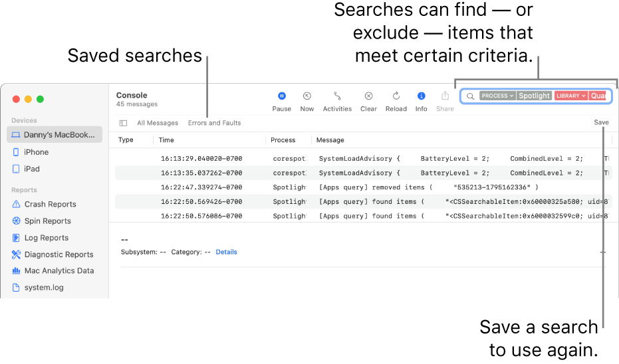Screen dimensions: 619x364
Task: Click the Spotlight search token
Action: pyautogui.click(x=534, y=96)
